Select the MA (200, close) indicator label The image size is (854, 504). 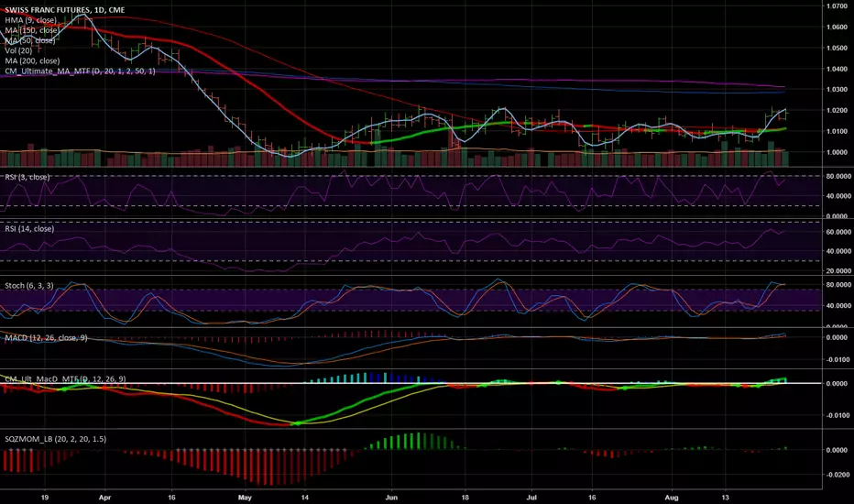click(x=32, y=61)
